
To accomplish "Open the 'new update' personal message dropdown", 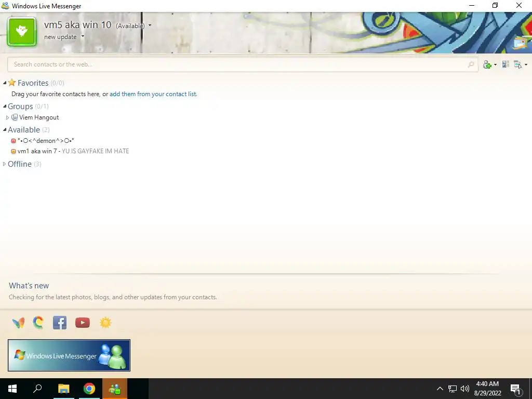I will pyautogui.click(x=83, y=36).
